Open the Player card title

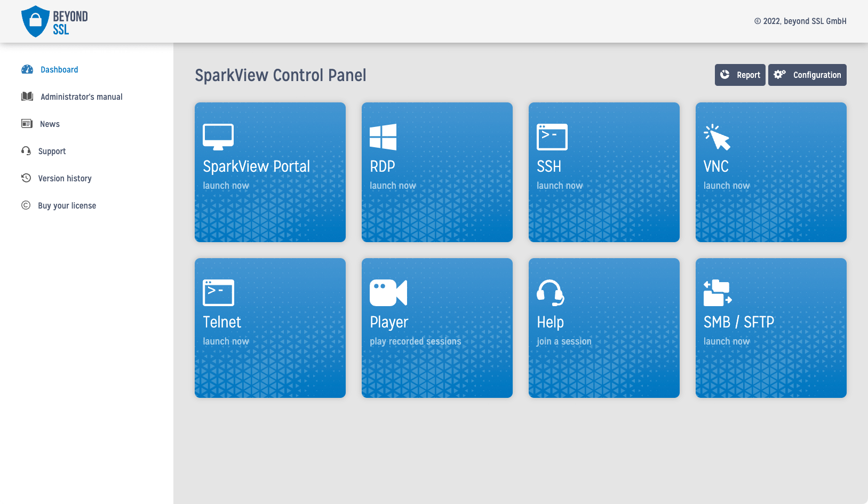(389, 322)
